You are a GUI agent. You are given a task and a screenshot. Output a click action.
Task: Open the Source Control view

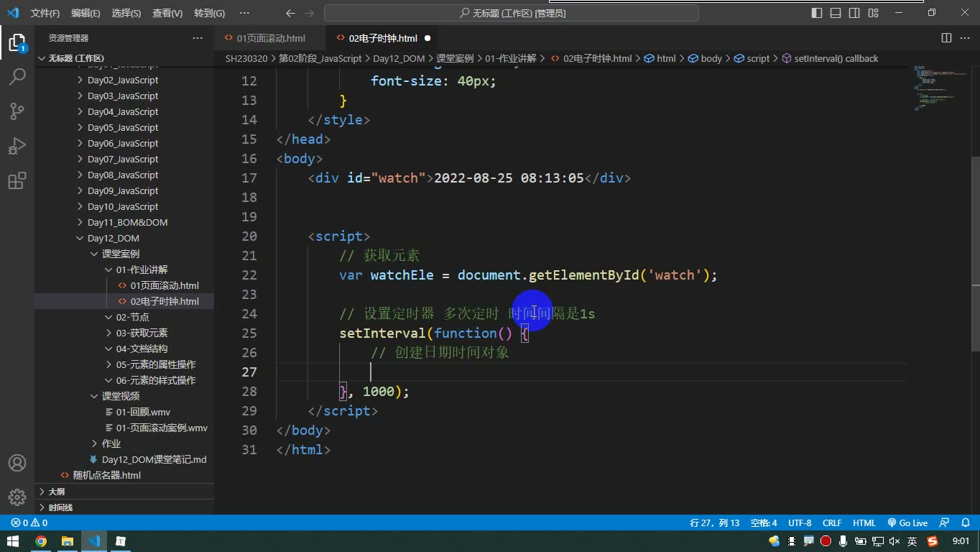[17, 111]
